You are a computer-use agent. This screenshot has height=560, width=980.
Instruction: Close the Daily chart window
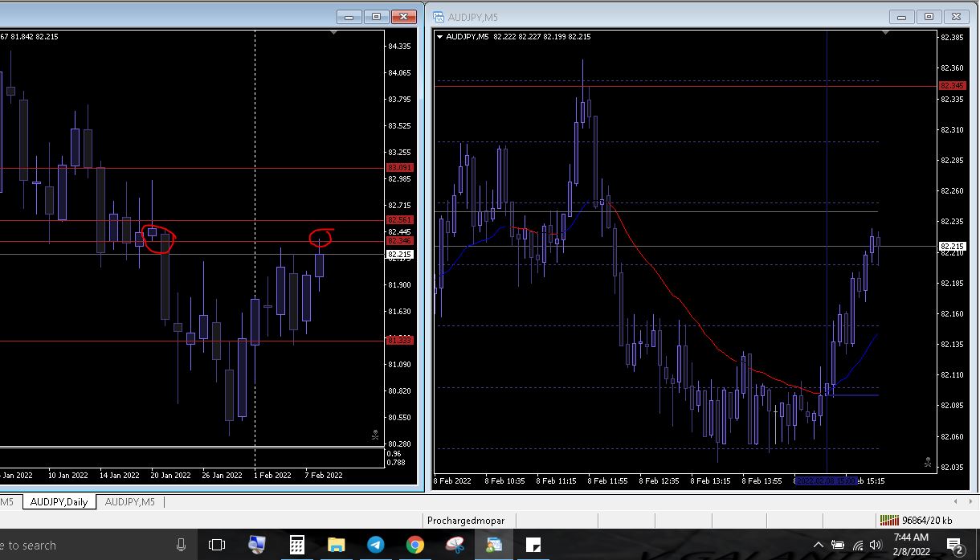(403, 16)
